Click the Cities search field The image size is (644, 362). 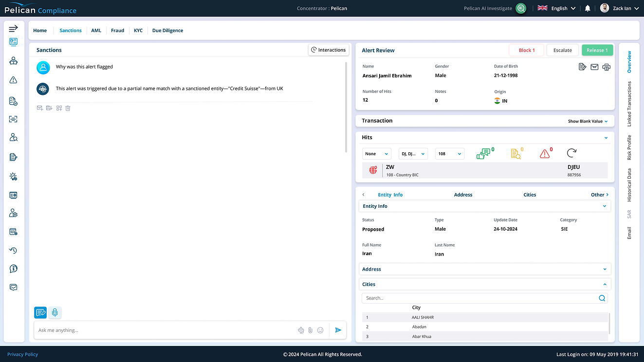485,298
